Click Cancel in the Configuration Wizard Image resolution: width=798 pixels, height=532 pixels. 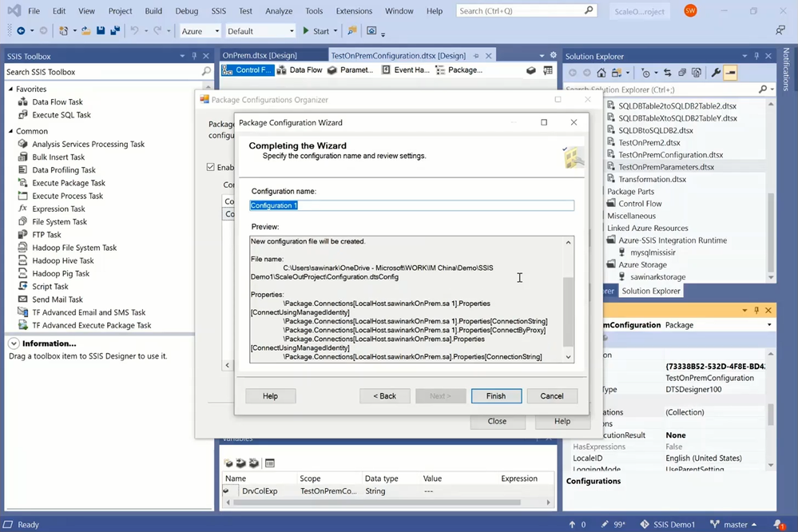pyautogui.click(x=552, y=396)
